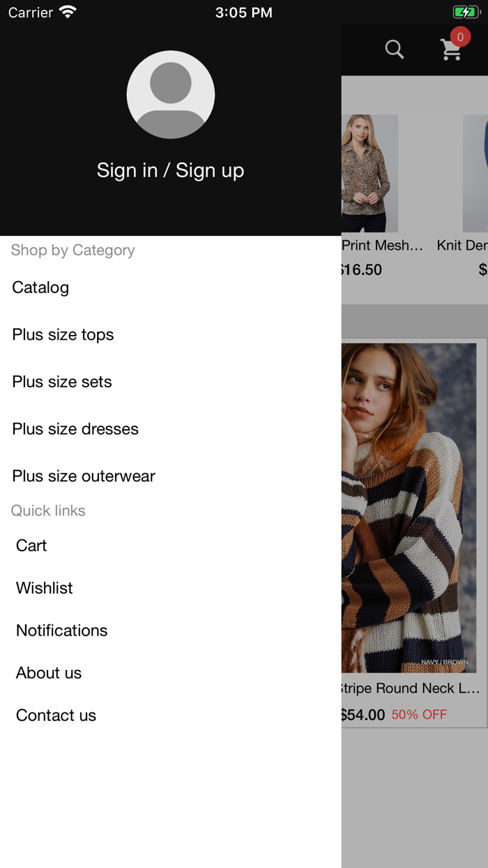Select the Knit Den product name

(462, 246)
